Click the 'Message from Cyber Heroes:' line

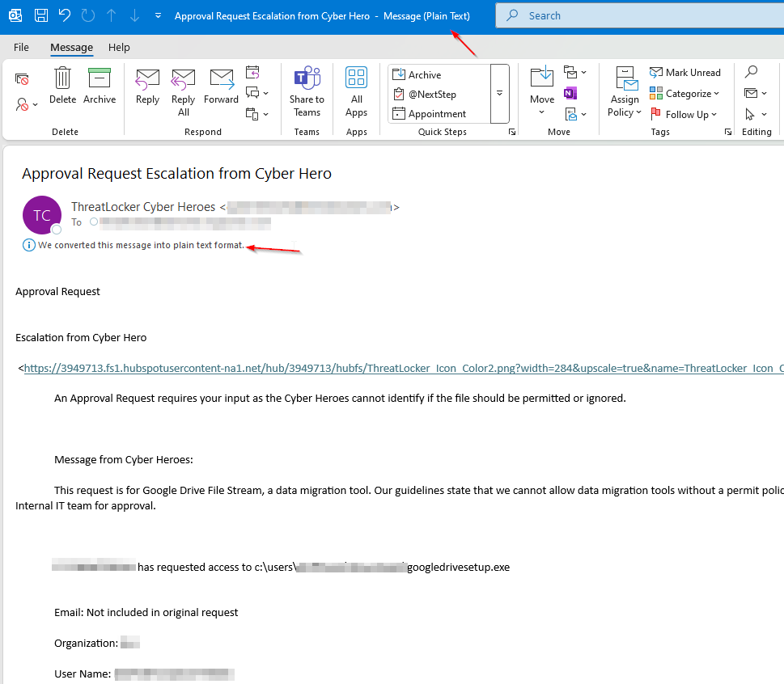pos(124,460)
